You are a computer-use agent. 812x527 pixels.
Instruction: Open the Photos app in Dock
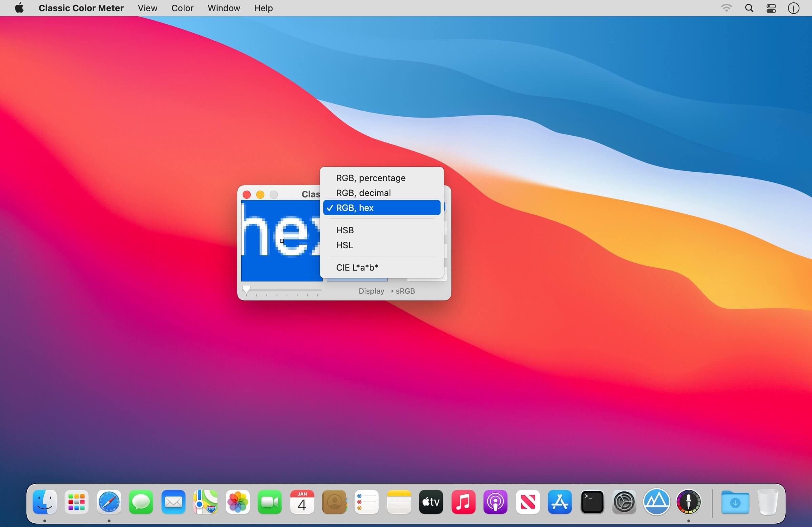[238, 502]
